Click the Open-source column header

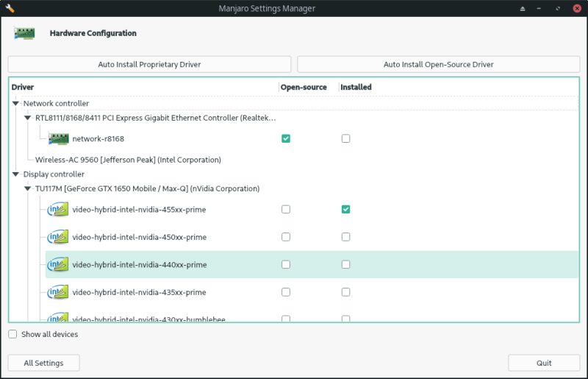pos(304,87)
